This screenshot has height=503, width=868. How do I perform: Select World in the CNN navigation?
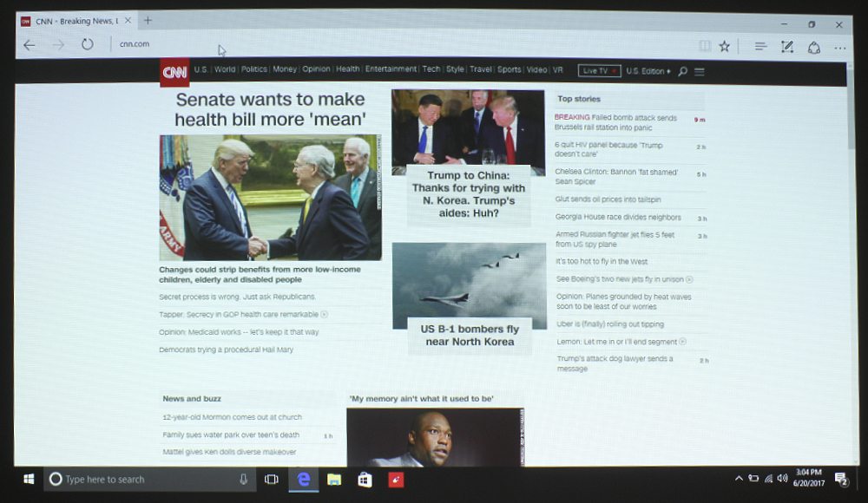pyautogui.click(x=225, y=69)
